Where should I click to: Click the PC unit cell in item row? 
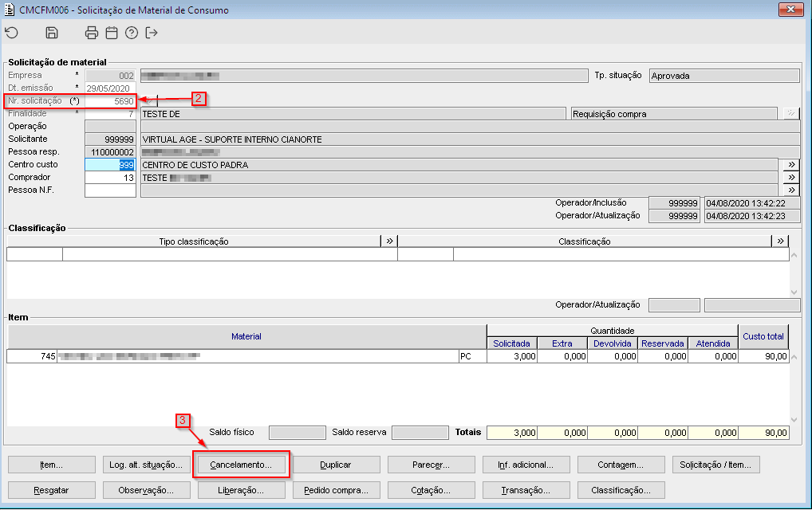[x=473, y=356]
